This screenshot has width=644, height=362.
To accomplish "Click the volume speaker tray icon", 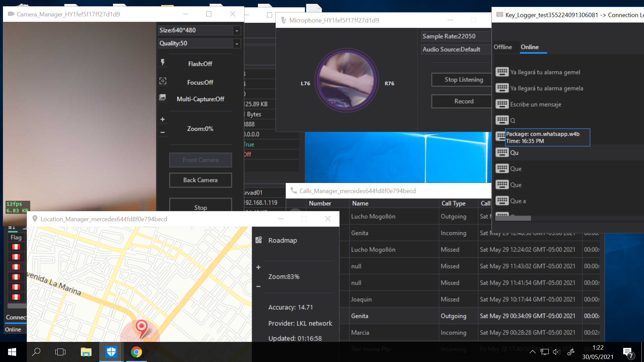I will [556, 352].
